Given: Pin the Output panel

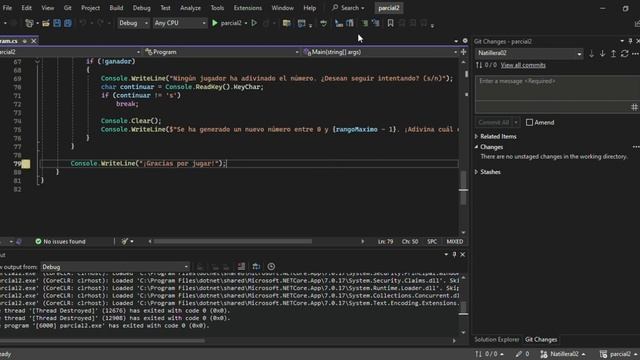Looking at the screenshot, I should (454, 254).
